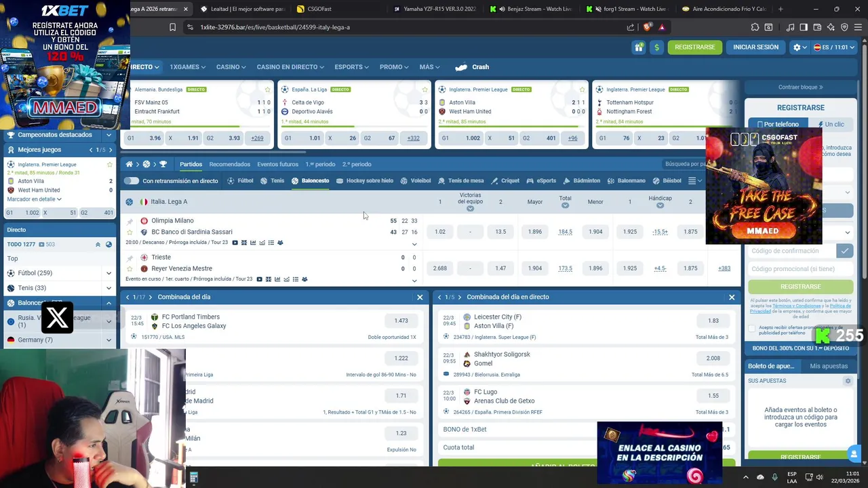Open the Brave wallet icon

coord(817,27)
